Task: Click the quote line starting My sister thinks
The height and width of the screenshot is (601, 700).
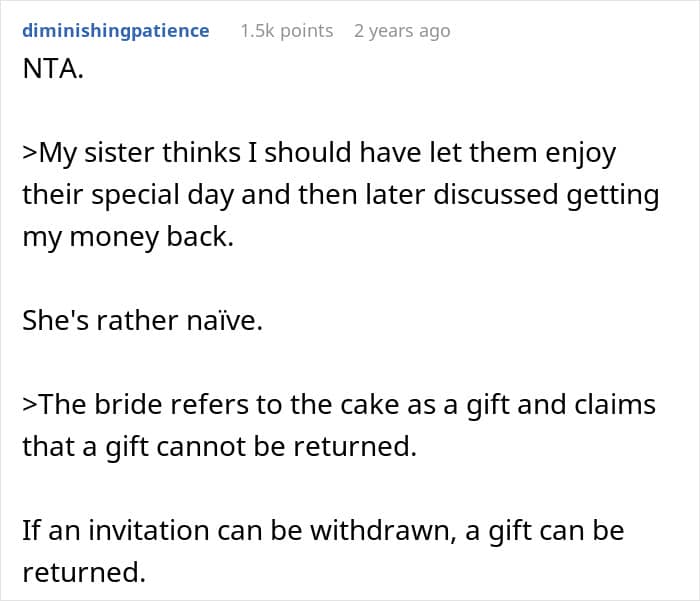Action: [x=319, y=154]
